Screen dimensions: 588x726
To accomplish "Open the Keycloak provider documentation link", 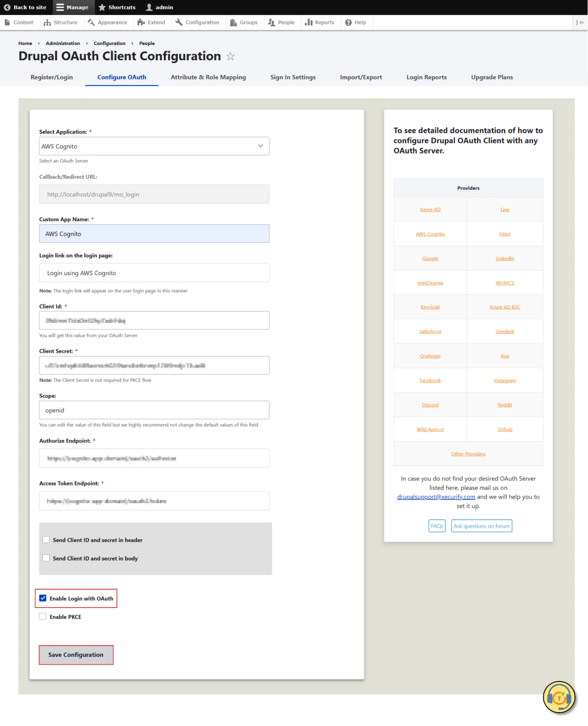I will (x=430, y=307).
